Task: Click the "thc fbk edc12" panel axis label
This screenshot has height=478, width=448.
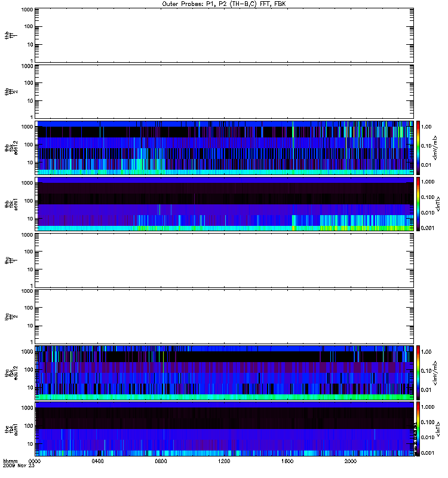Action: [x=11, y=373]
